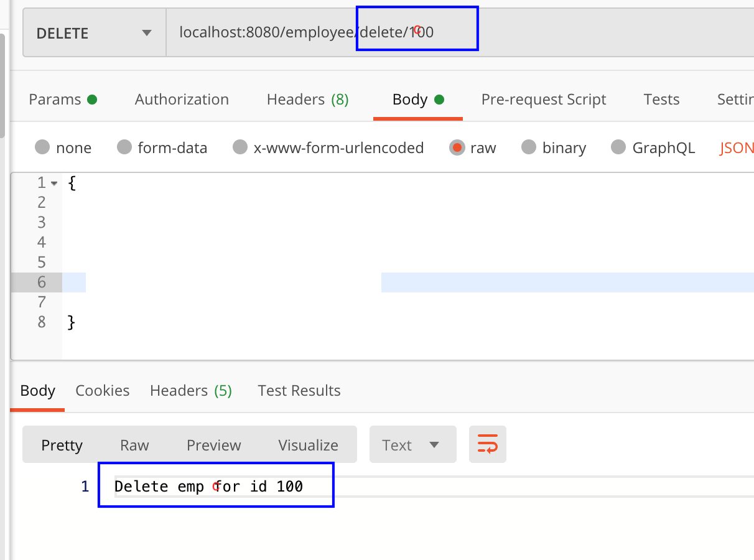
Task: Open the request Headers (8) tab
Action: point(307,100)
